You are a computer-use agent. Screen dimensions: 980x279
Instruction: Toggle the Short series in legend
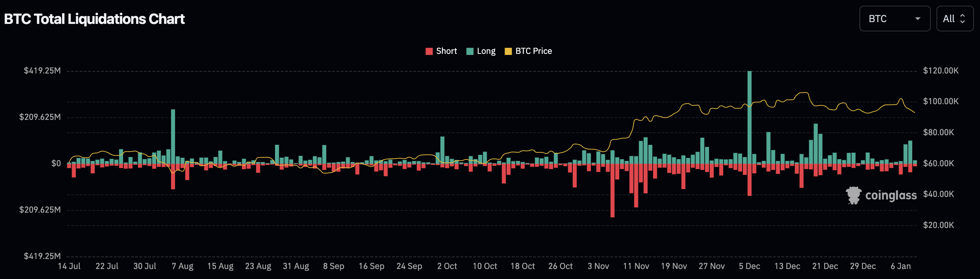click(446, 51)
